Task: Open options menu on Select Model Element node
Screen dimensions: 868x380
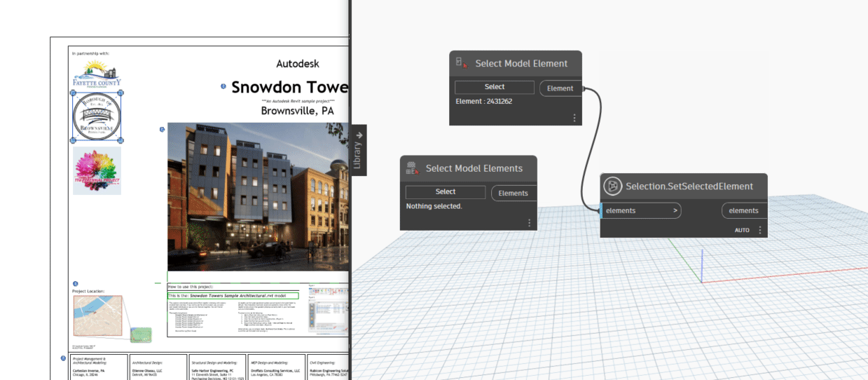Action: [x=574, y=118]
